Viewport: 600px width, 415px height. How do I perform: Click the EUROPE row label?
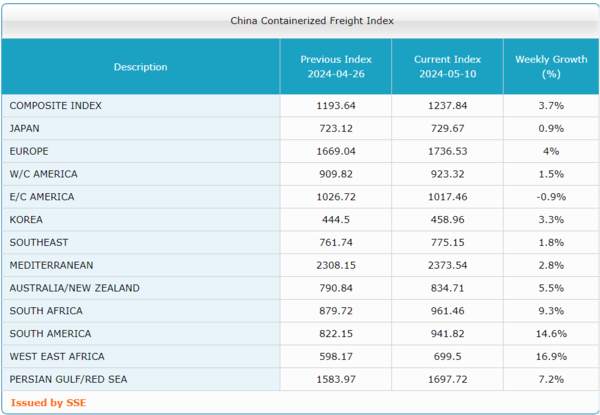(x=29, y=151)
